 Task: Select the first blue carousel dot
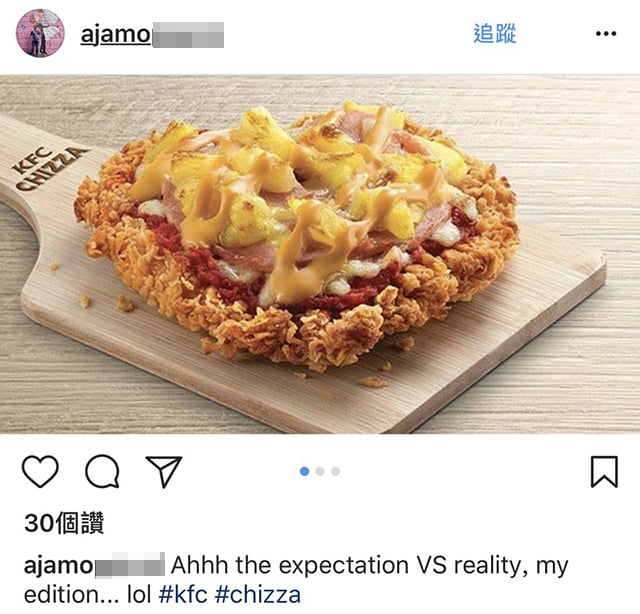click(x=304, y=471)
